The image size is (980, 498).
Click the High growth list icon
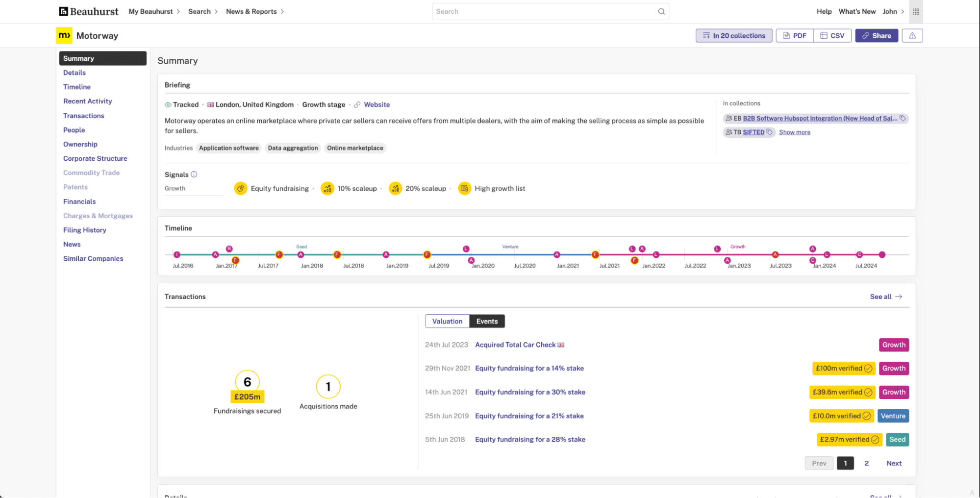(464, 188)
